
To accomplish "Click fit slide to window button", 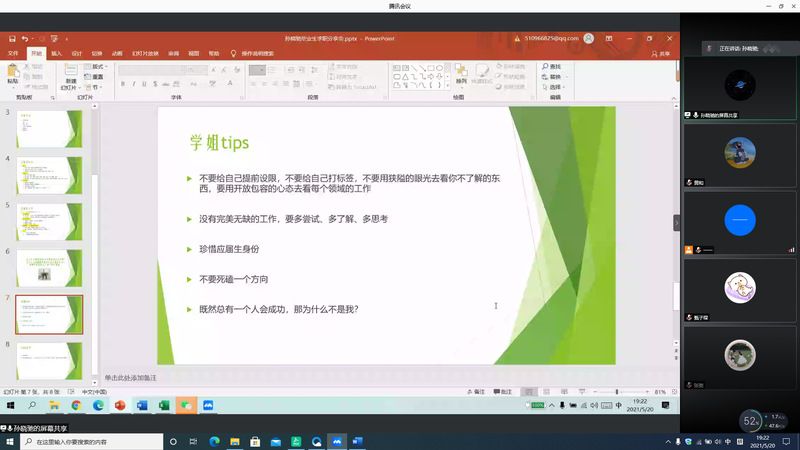I will [674, 392].
